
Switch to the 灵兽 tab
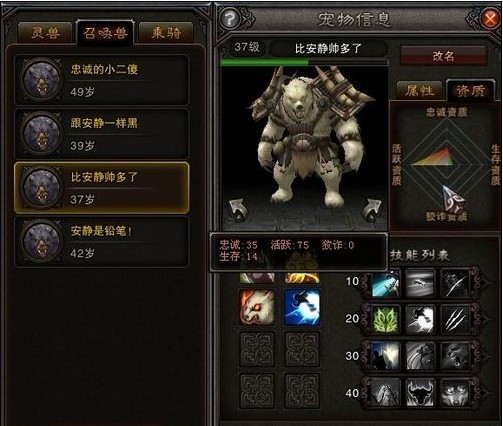click(x=45, y=33)
